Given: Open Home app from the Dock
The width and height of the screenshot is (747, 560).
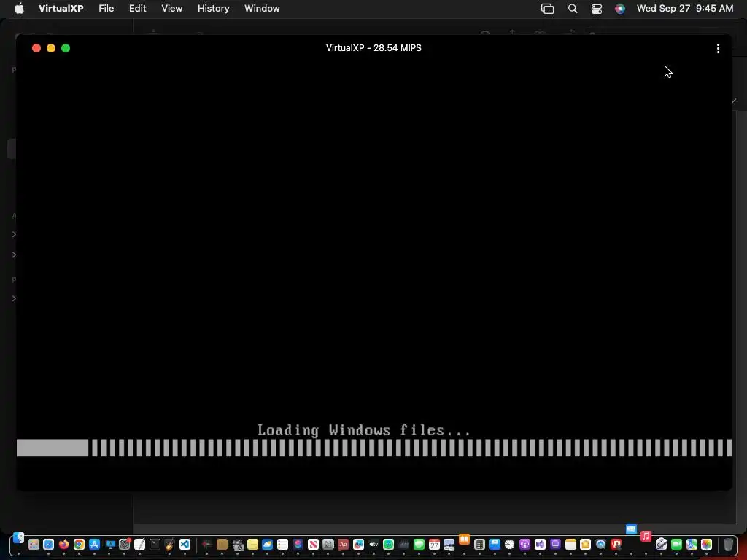Looking at the screenshot, I should (x=585, y=544).
